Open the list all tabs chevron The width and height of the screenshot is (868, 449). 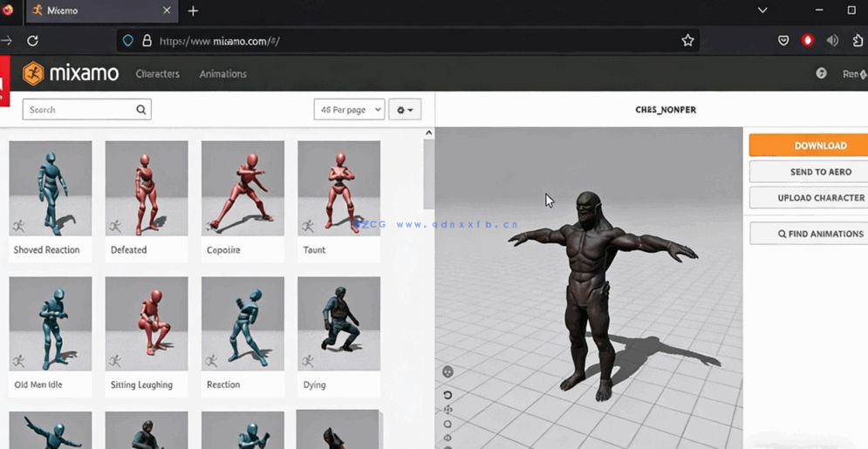[762, 10]
